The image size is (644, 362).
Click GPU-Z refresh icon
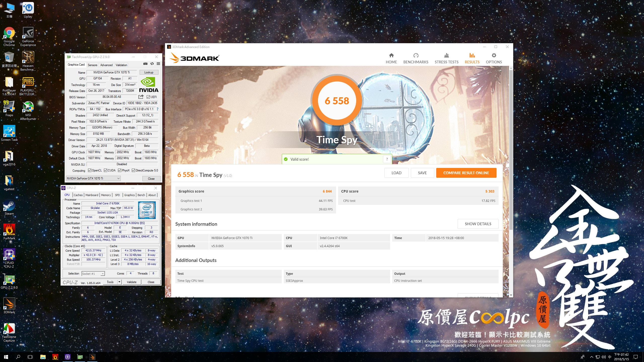tap(152, 64)
